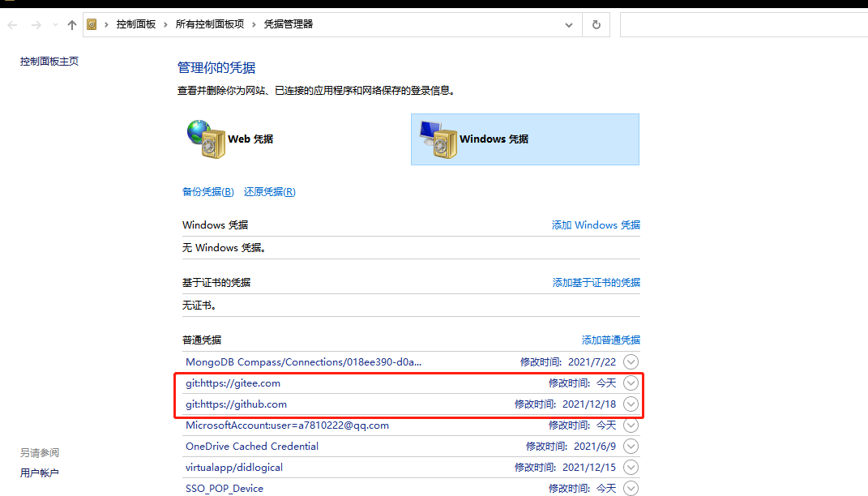Open 备份凭据(B) link

tap(208, 191)
